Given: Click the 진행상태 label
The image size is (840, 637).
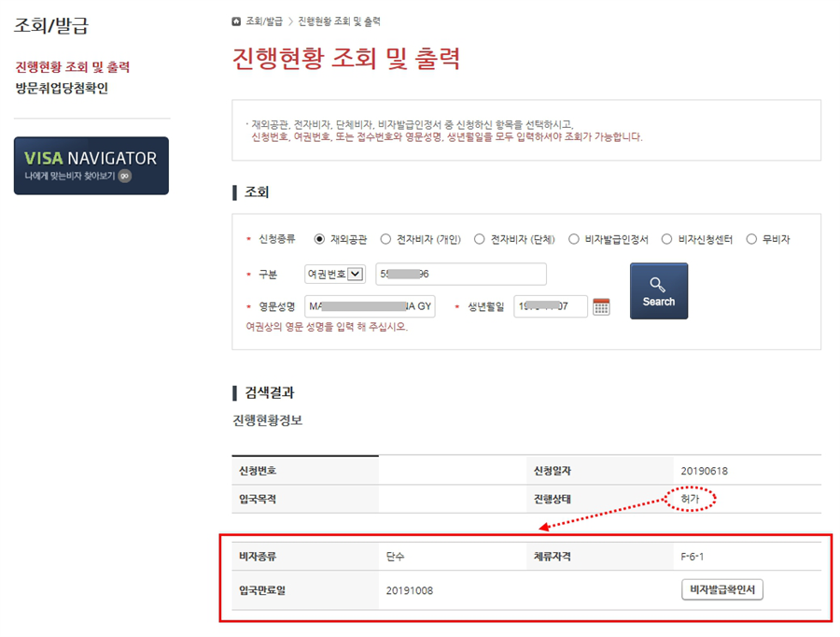Looking at the screenshot, I should [552, 499].
